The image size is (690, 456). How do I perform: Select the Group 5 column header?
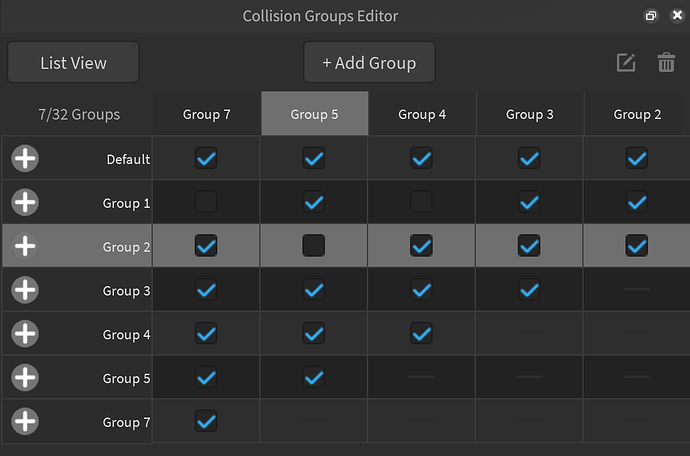(314, 114)
